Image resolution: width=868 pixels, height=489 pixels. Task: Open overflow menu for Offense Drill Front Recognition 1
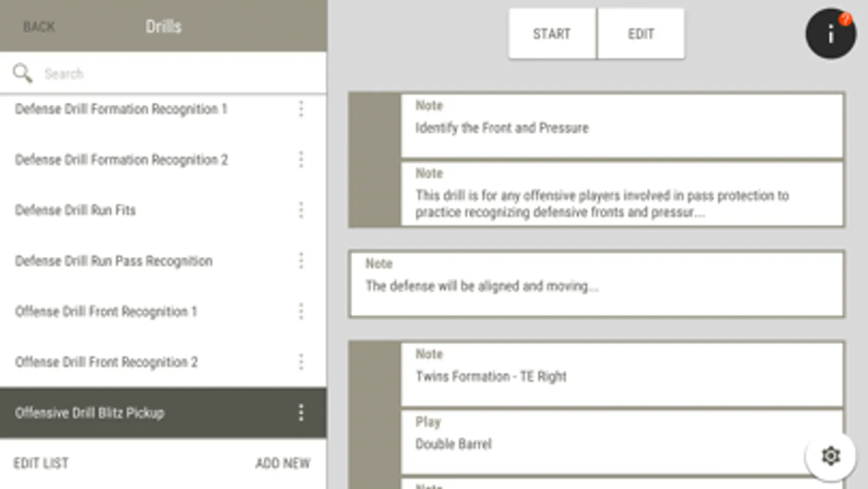tap(301, 311)
